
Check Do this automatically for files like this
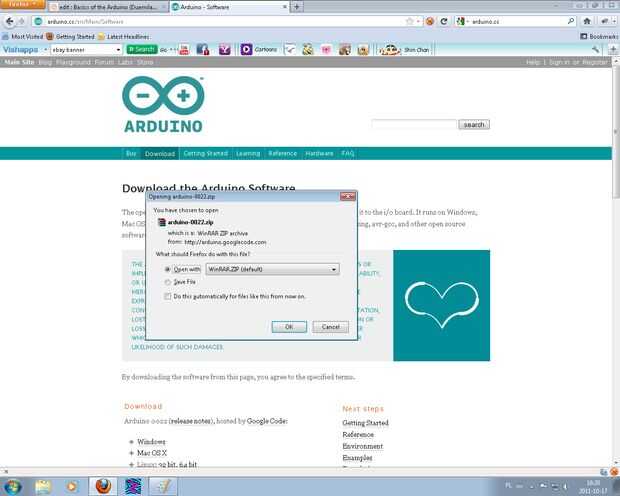click(168, 296)
